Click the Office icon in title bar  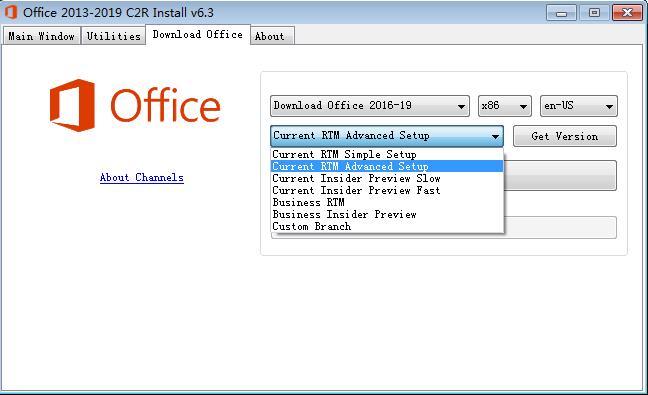11,12
